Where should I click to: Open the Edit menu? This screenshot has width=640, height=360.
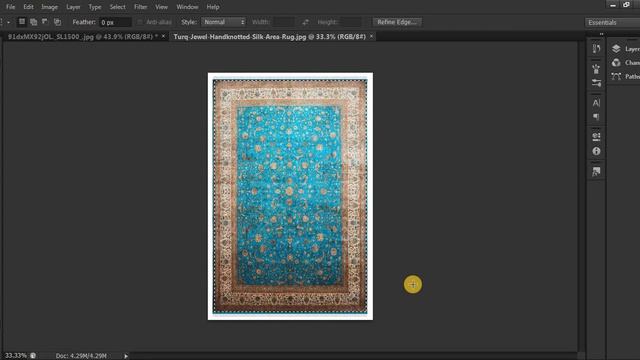(x=28, y=7)
